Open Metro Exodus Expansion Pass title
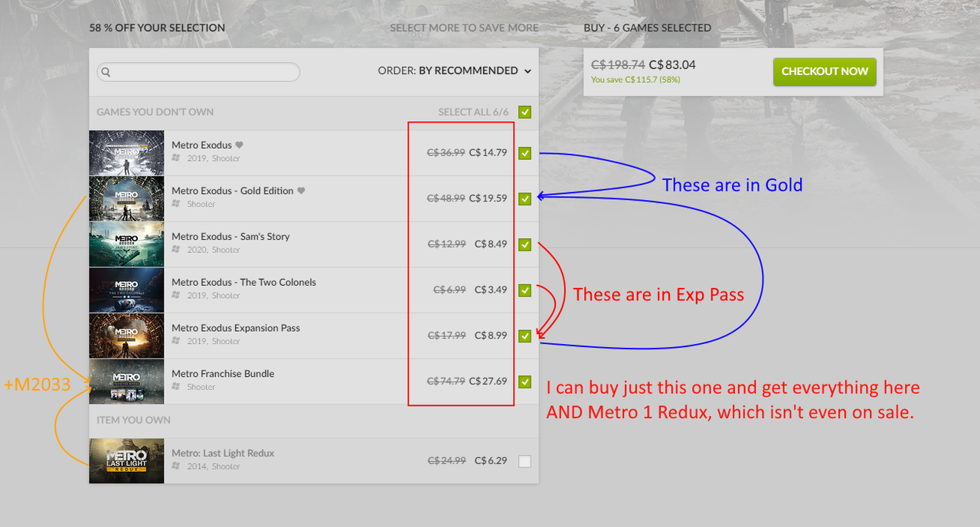This screenshot has width=980, height=527. point(236,328)
